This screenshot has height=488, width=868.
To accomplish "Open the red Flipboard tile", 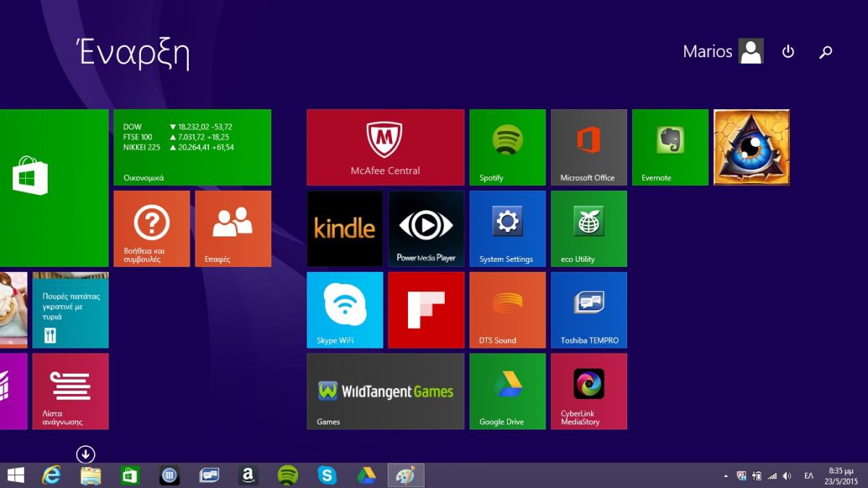I will (x=426, y=310).
